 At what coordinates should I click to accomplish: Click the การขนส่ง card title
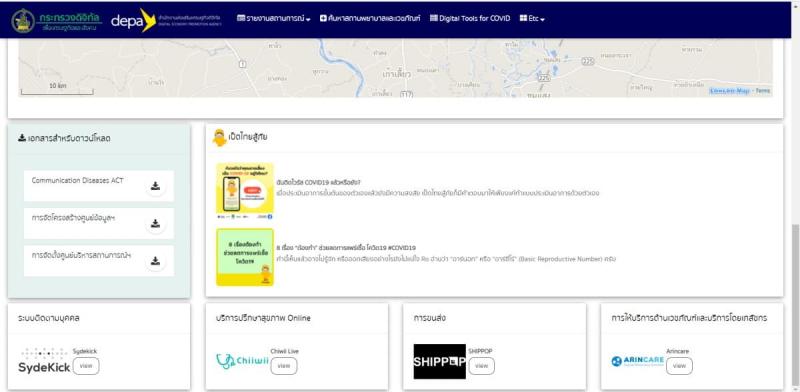point(430,318)
